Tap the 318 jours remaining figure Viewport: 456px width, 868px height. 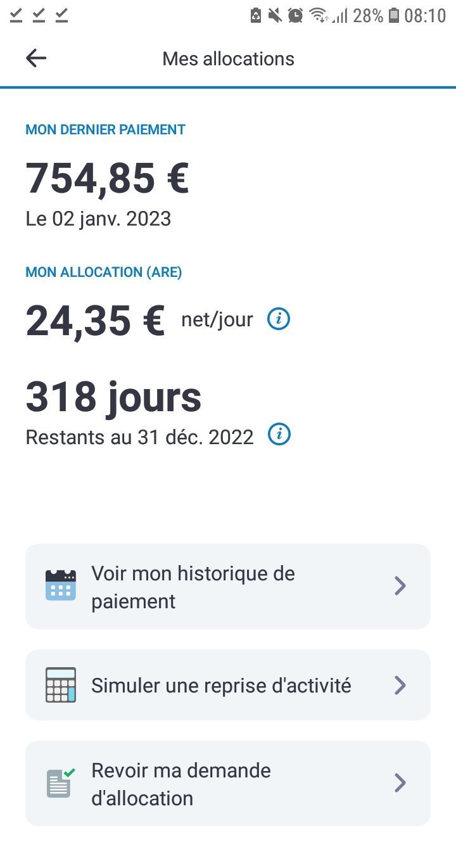click(113, 398)
